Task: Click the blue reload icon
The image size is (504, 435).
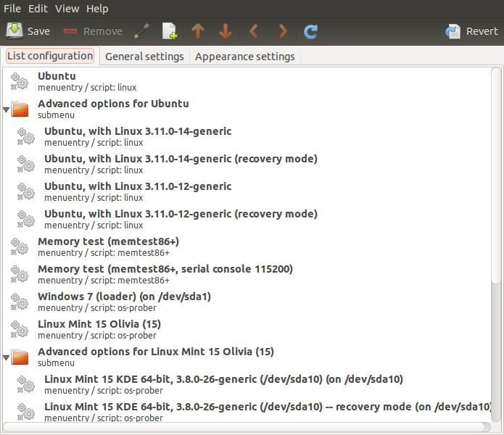Action: point(310,31)
